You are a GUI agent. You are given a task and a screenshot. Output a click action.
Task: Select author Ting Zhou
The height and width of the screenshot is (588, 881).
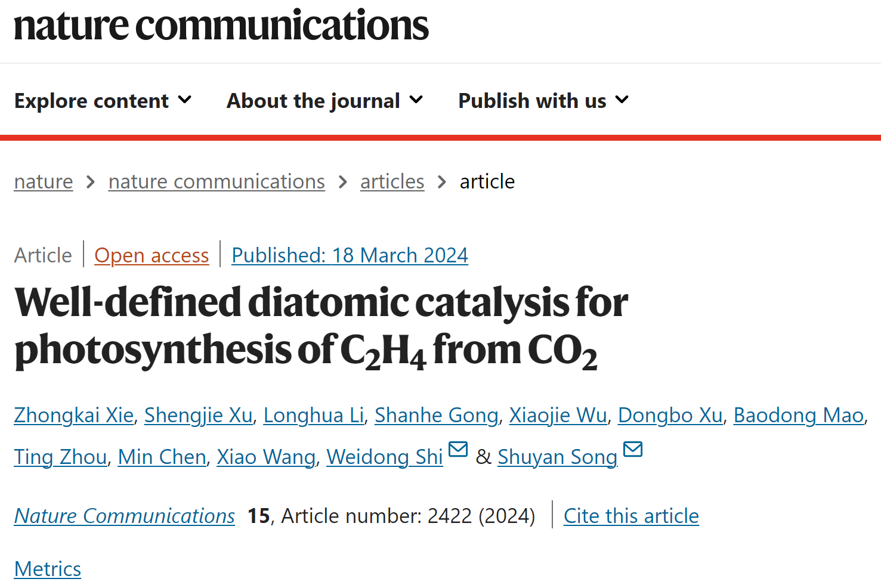point(61,457)
